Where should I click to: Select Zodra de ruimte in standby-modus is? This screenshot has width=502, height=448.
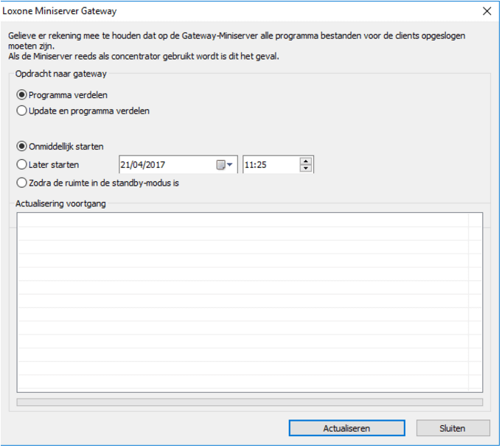click(22, 183)
